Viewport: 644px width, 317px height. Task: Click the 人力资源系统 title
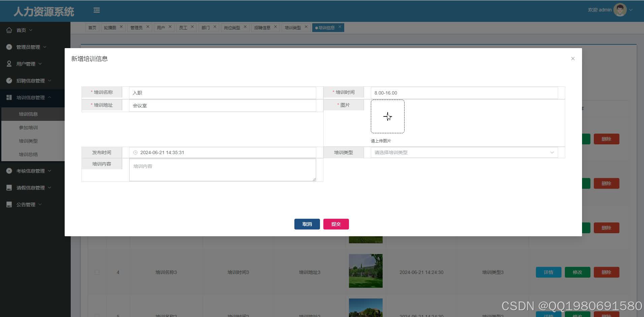pyautogui.click(x=44, y=12)
